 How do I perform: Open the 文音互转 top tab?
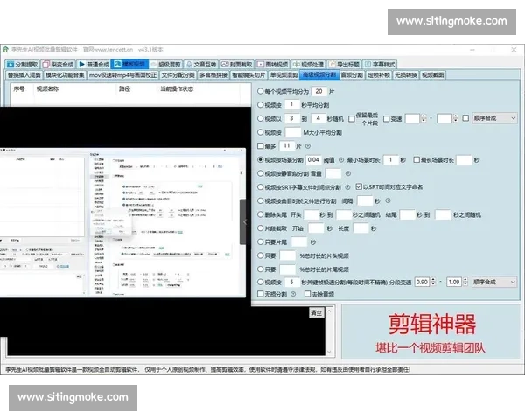tap(201, 64)
